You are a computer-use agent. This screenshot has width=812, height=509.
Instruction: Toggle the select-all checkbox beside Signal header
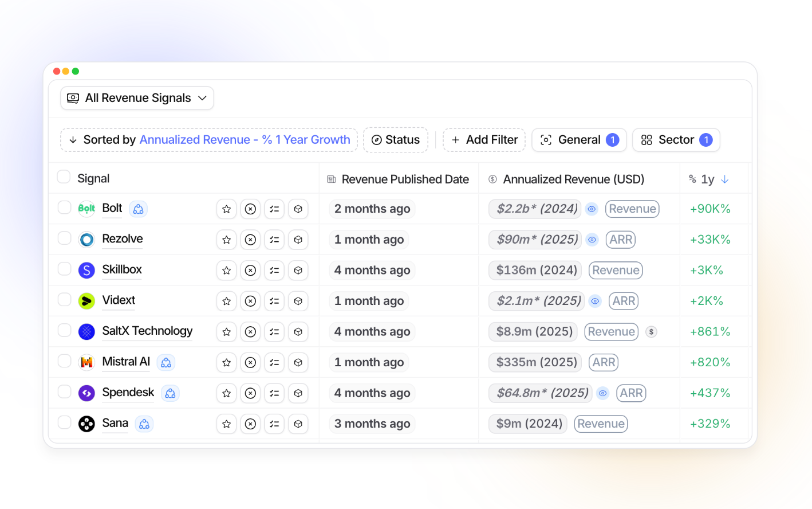click(64, 177)
